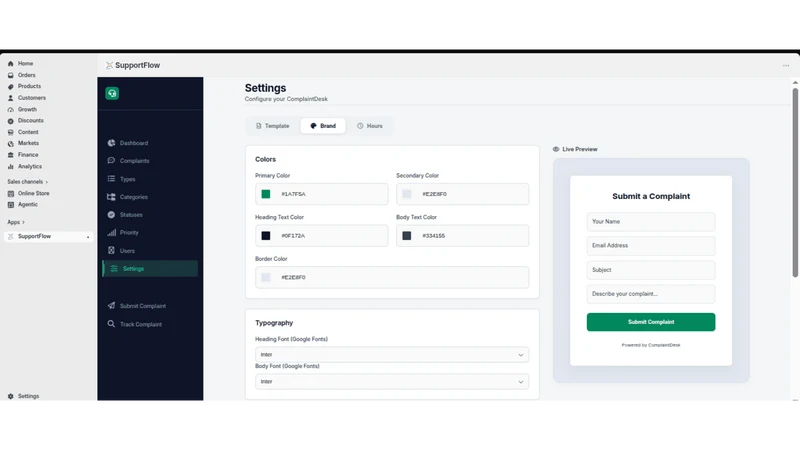Click the Products tag icon
The width and height of the screenshot is (800, 450).
pyautogui.click(x=11, y=87)
